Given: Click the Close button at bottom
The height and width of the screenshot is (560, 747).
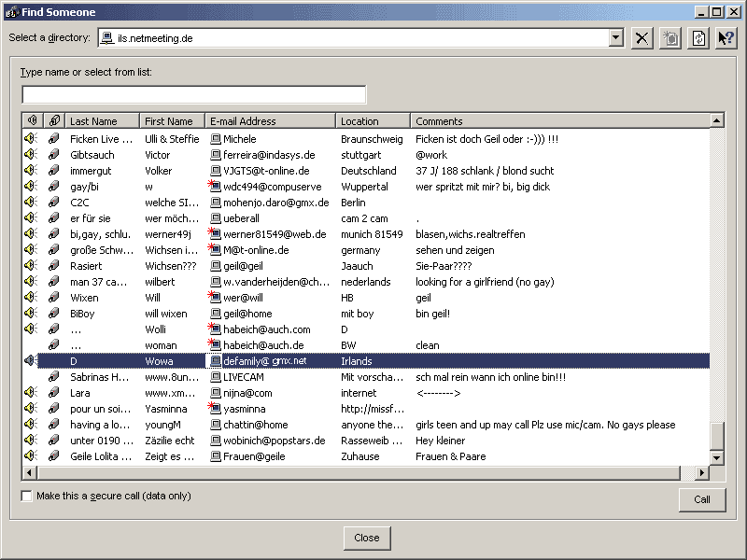Looking at the screenshot, I should click(x=367, y=538).
